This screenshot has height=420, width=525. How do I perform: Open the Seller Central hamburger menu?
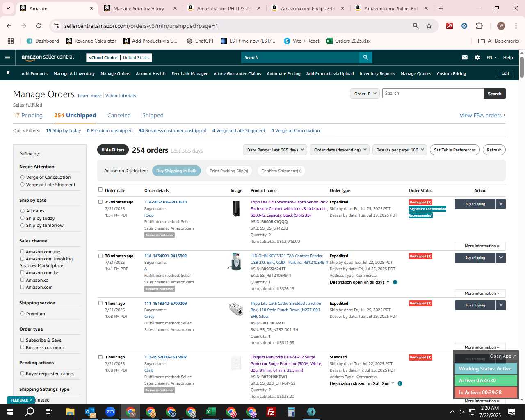pos(7,57)
